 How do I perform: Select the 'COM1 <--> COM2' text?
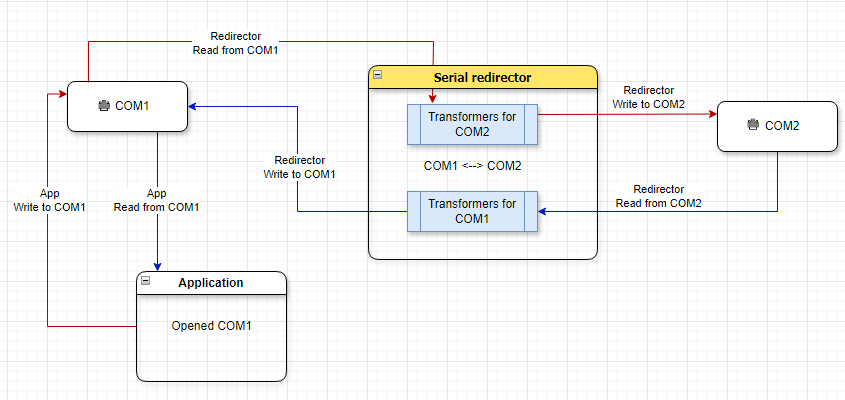[473, 167]
